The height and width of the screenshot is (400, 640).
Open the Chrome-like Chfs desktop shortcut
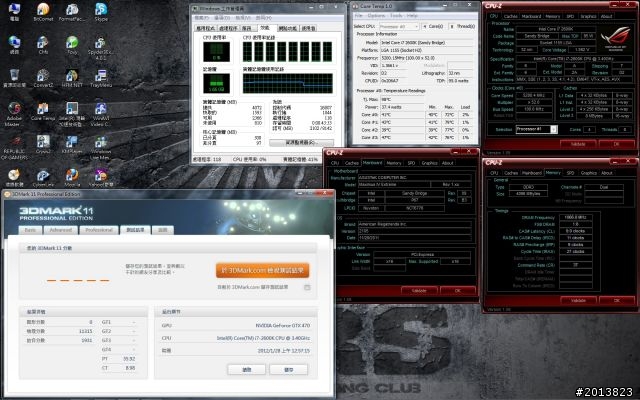43,45
